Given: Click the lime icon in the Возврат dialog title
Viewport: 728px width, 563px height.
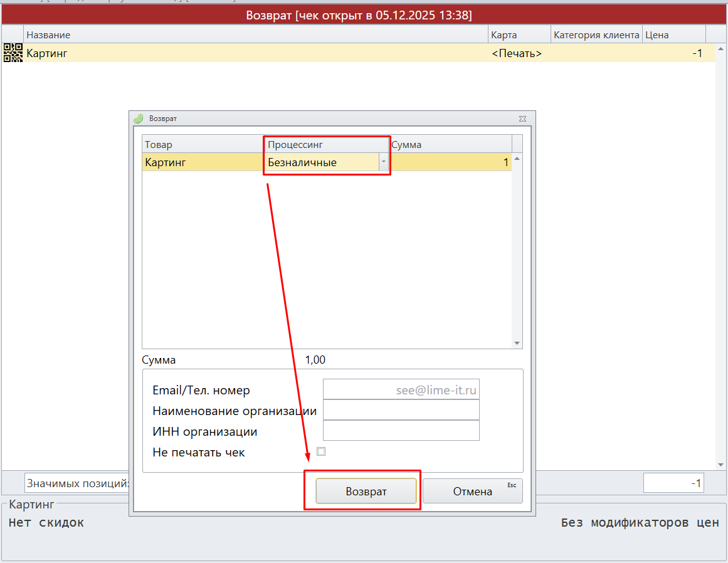Looking at the screenshot, I should pos(139,118).
